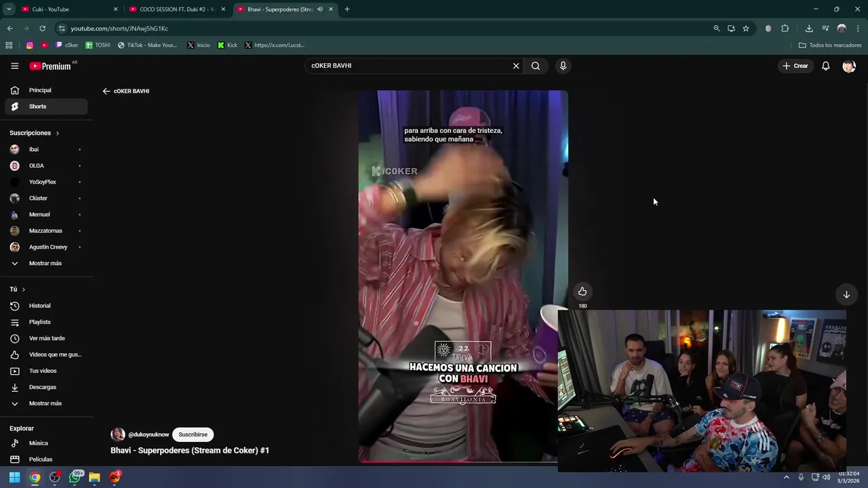The height and width of the screenshot is (488, 868).
Task: Expand the Tú section chevron
Action: click(24, 289)
